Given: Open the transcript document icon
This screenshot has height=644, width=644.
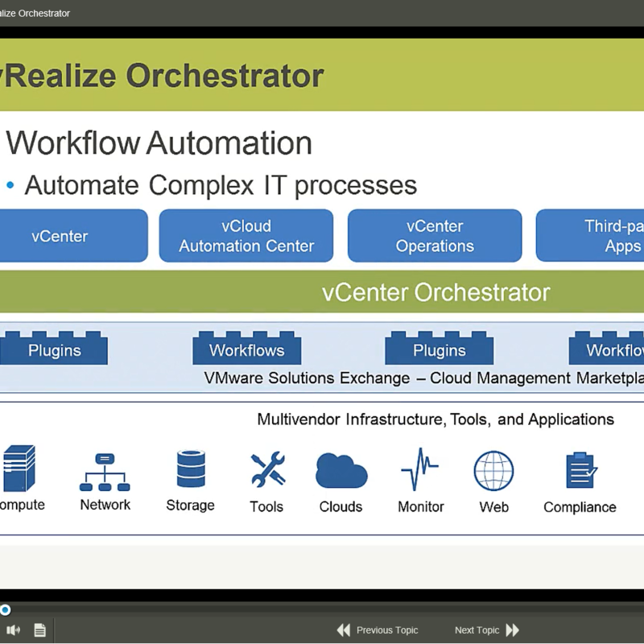Looking at the screenshot, I should click(x=39, y=630).
